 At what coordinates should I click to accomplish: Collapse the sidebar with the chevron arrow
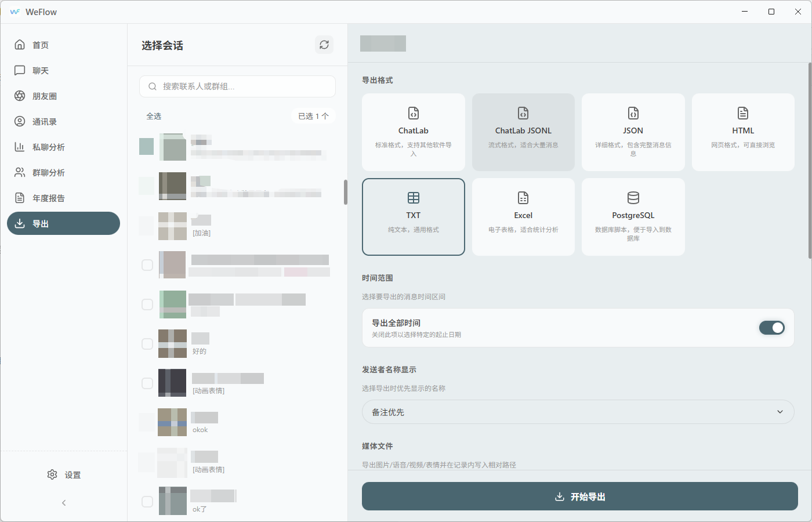64,503
